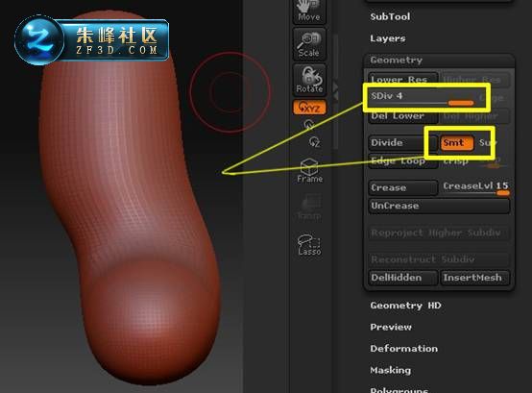The height and width of the screenshot is (393, 532).
Task: Toggle the XYZ rotation button
Action: (309, 108)
